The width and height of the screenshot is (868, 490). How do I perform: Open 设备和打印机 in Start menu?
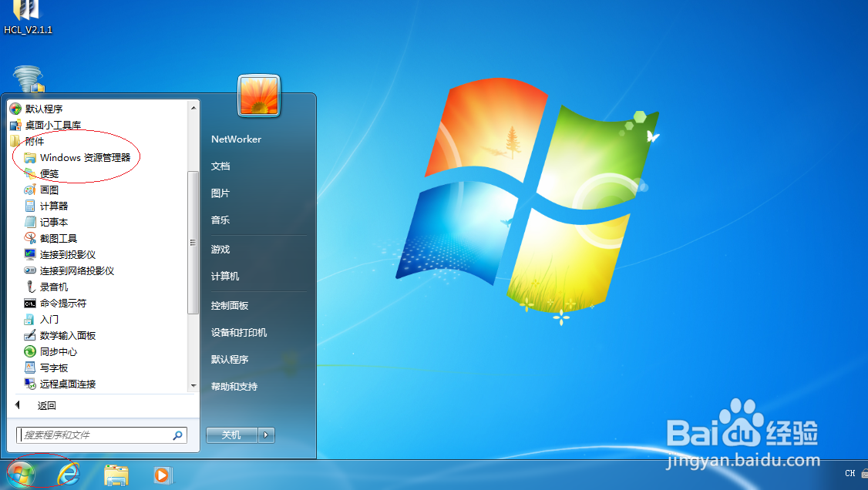(239, 332)
